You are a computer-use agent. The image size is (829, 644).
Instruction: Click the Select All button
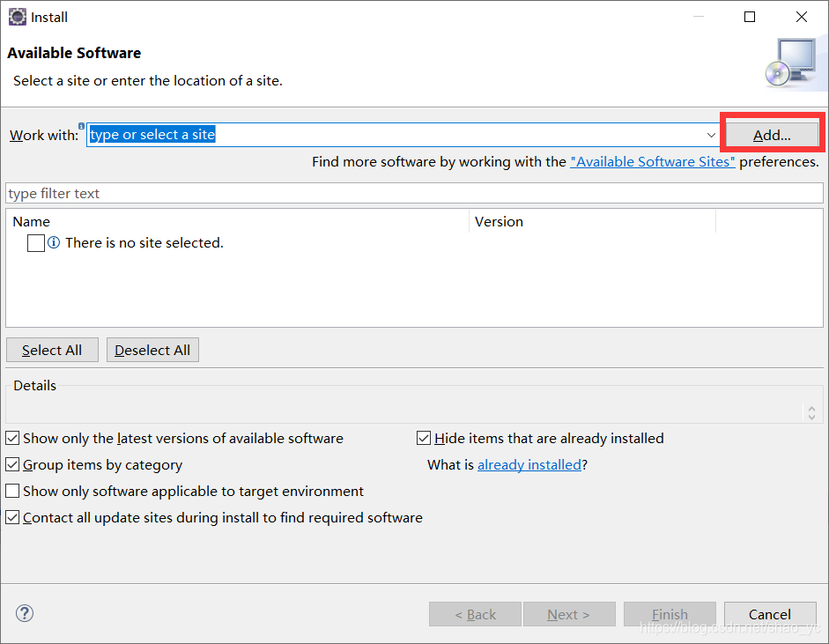(51, 350)
